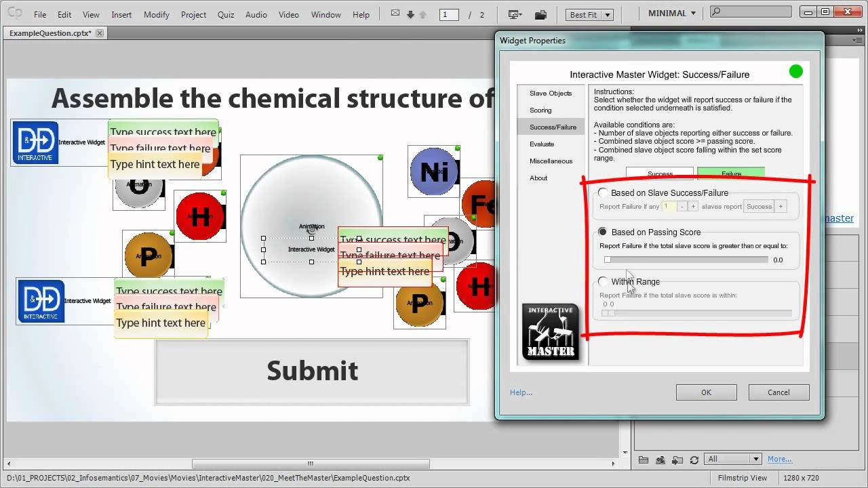Switch to the Success toggle tab
Viewport: 868px width, 488px height.
click(x=660, y=174)
